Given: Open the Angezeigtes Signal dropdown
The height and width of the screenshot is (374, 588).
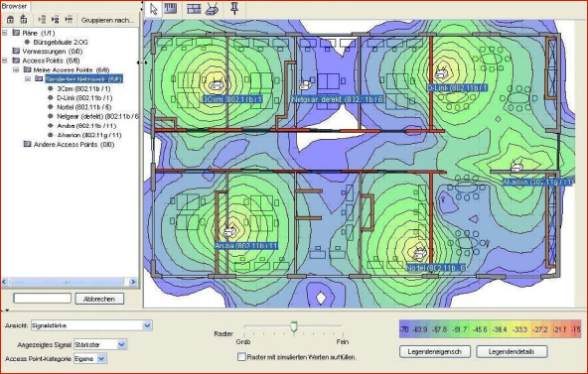Looking at the screenshot, I should 122,344.
